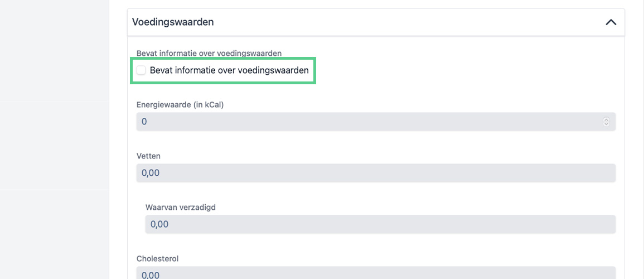Click the empty middle of the Voedingswaarden header bar
This screenshot has height=279, width=644.
point(390,22)
